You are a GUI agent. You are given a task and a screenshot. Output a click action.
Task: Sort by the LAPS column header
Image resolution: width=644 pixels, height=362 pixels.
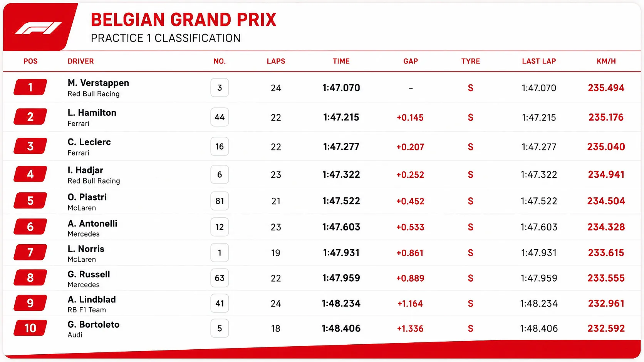276,61
